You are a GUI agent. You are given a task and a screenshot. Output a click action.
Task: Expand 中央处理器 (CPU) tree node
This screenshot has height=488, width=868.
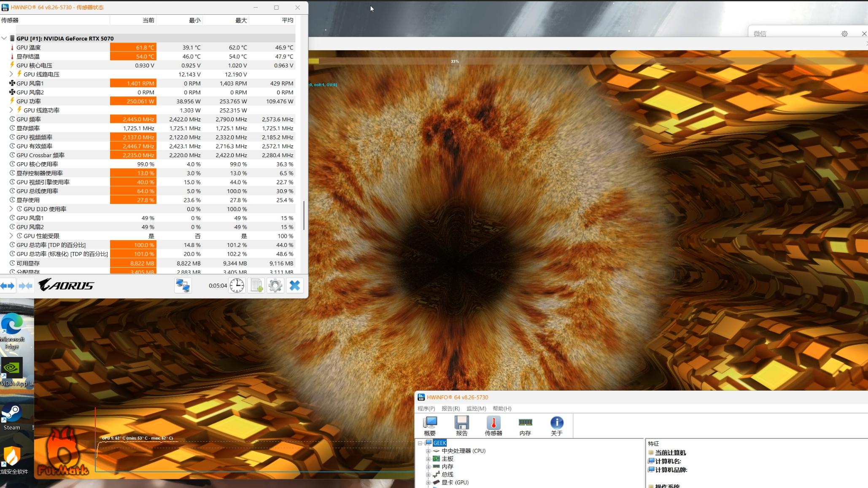pos(428,451)
